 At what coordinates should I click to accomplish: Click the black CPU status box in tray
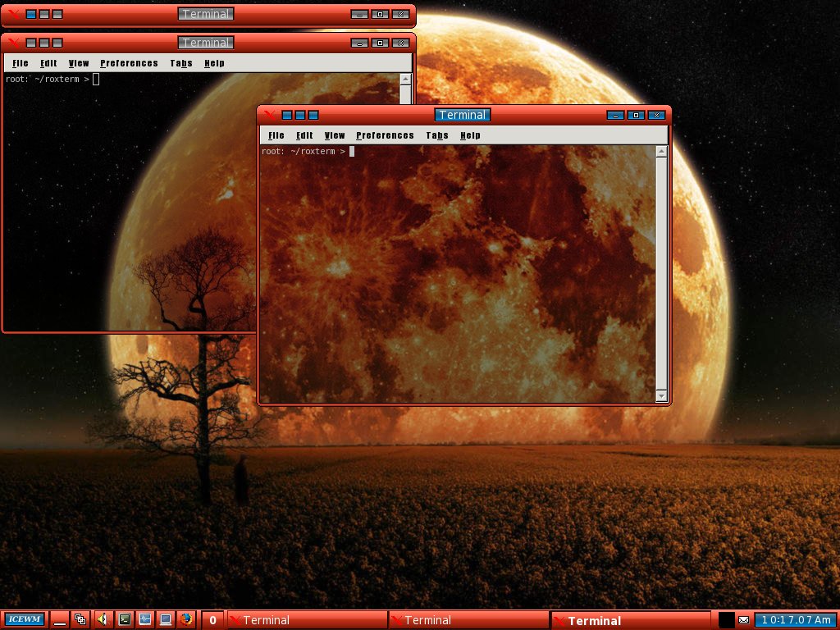click(x=726, y=620)
